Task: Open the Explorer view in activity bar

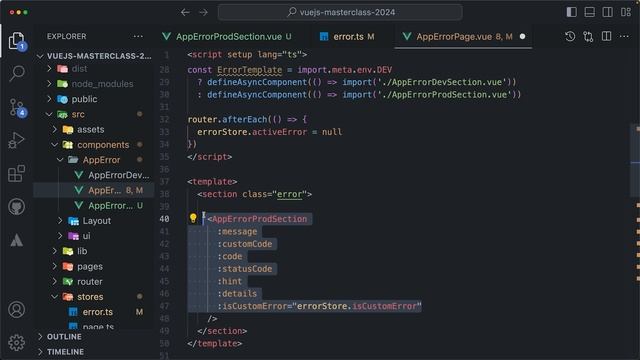Action: tap(17, 41)
